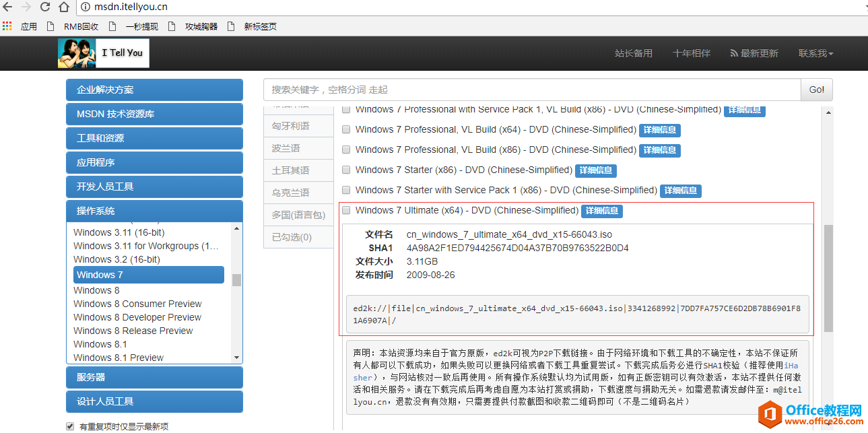Open the 已勾选(0) tab

[298, 237]
